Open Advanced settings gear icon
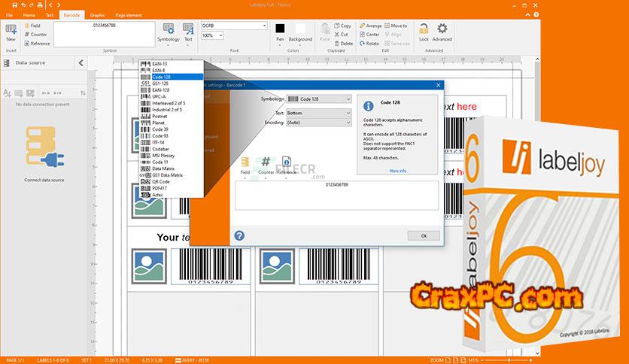The width and height of the screenshot is (629, 364). click(442, 30)
